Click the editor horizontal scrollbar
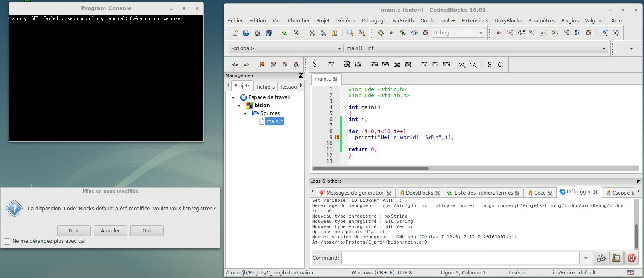The width and height of the screenshot is (644, 278). (371, 169)
